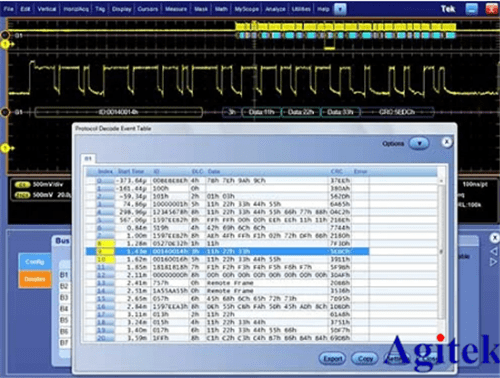Select row with ID 00140014h

227,252
